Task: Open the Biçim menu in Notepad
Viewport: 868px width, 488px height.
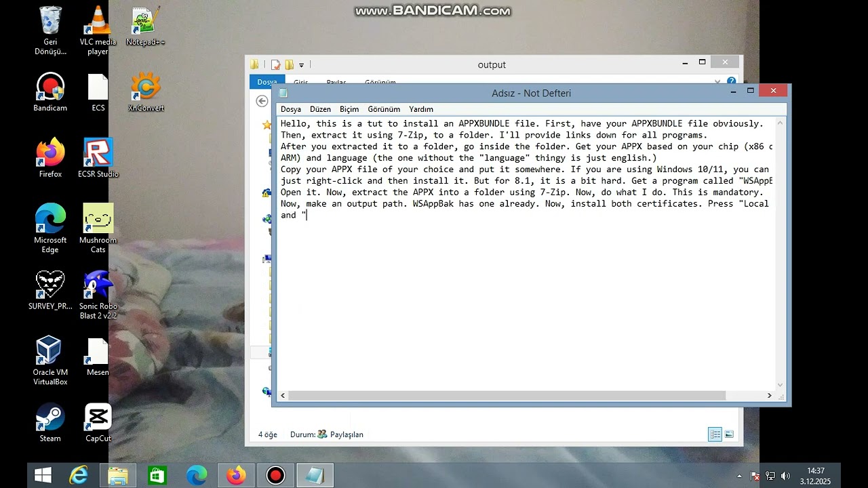Action: tap(349, 109)
